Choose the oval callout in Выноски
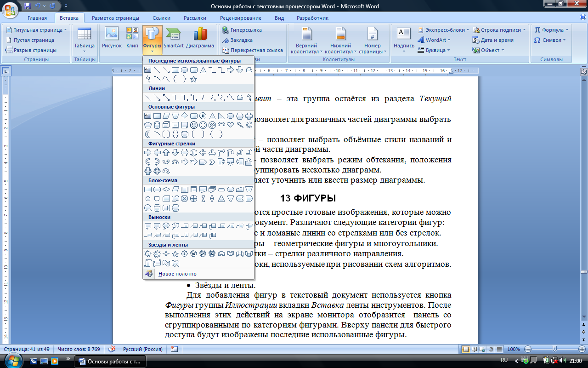This screenshot has width=588, height=368. coord(166,226)
